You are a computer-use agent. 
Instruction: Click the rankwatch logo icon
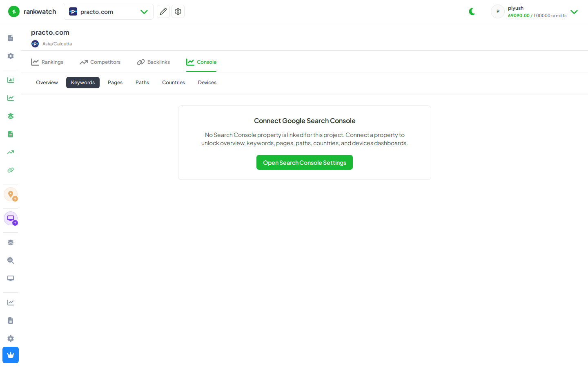(x=14, y=11)
